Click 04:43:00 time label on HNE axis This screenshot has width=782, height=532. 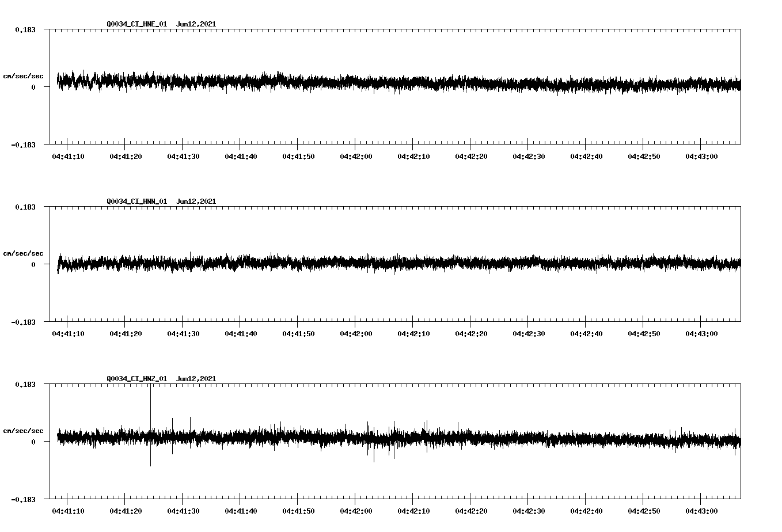pos(701,156)
